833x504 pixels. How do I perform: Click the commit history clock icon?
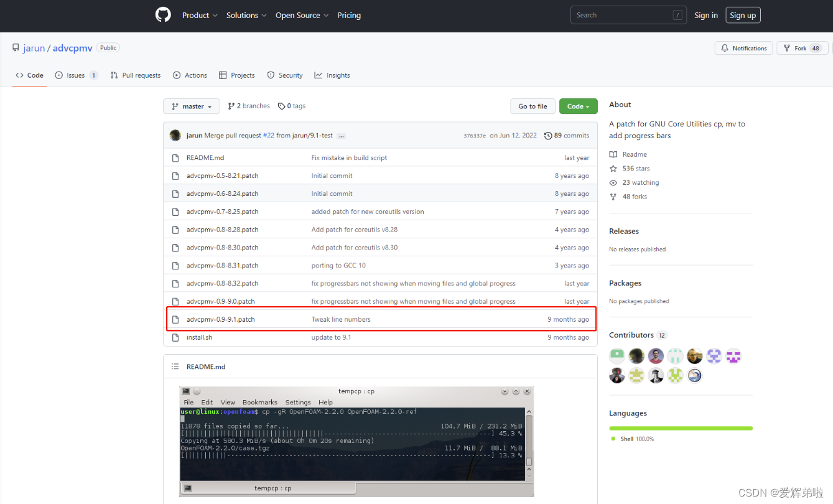(x=548, y=135)
